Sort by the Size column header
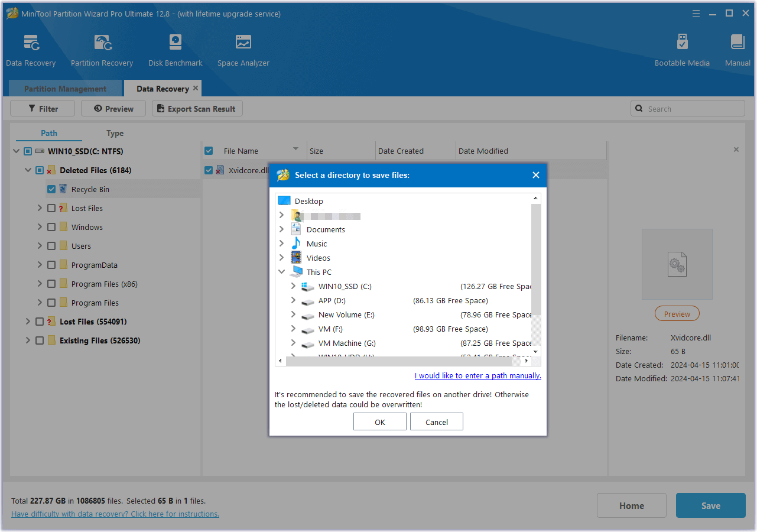Image resolution: width=757 pixels, height=532 pixels. pyautogui.click(x=341, y=151)
